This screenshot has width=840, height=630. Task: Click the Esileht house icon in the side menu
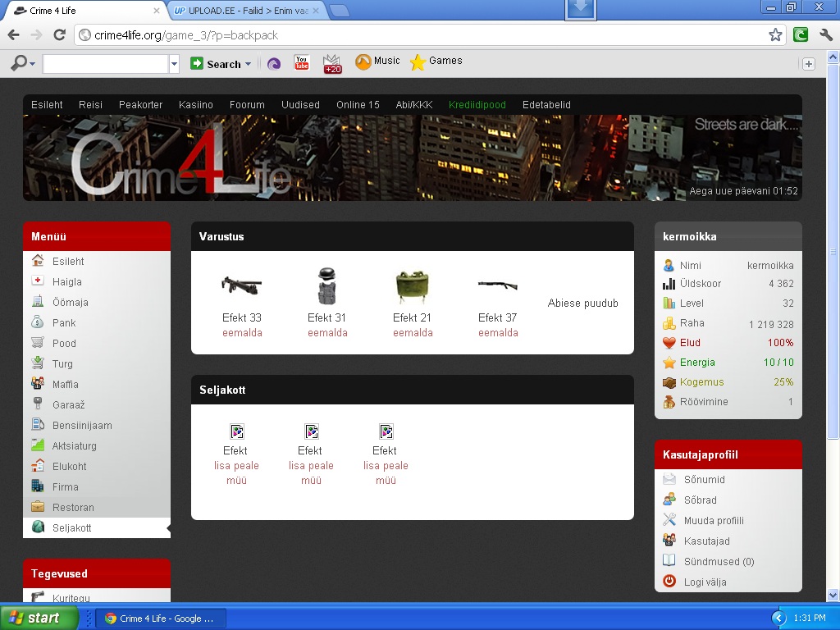pos(38,261)
